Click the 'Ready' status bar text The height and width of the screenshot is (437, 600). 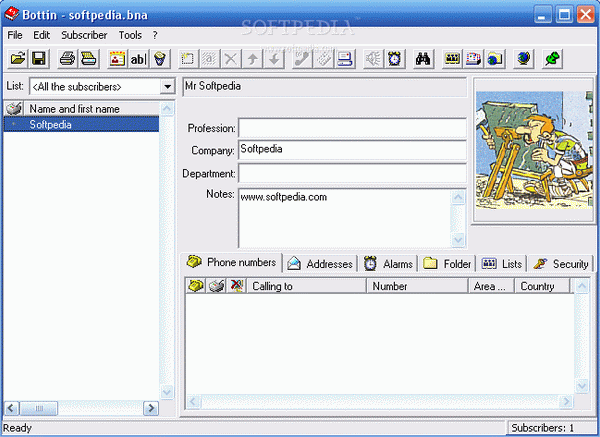(x=18, y=428)
